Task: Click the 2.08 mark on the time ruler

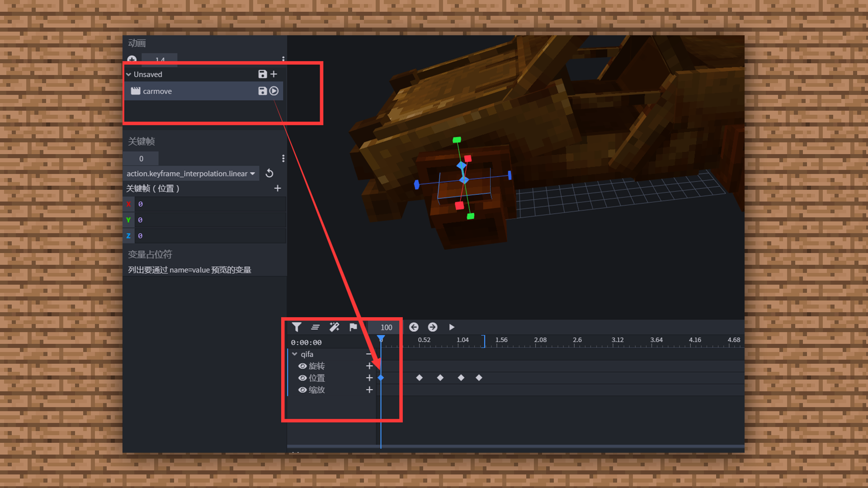Action: pyautogui.click(x=540, y=340)
